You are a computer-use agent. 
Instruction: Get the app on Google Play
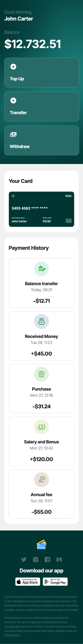pos(55,582)
